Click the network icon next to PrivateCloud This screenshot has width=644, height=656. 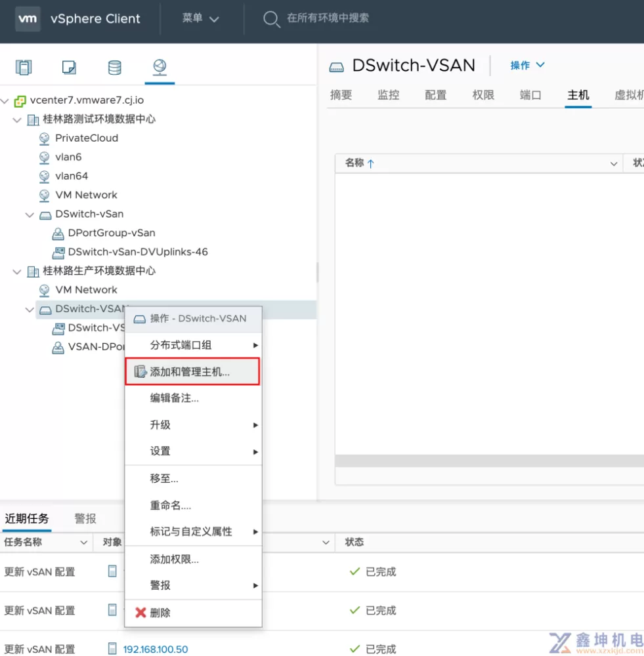click(x=45, y=138)
